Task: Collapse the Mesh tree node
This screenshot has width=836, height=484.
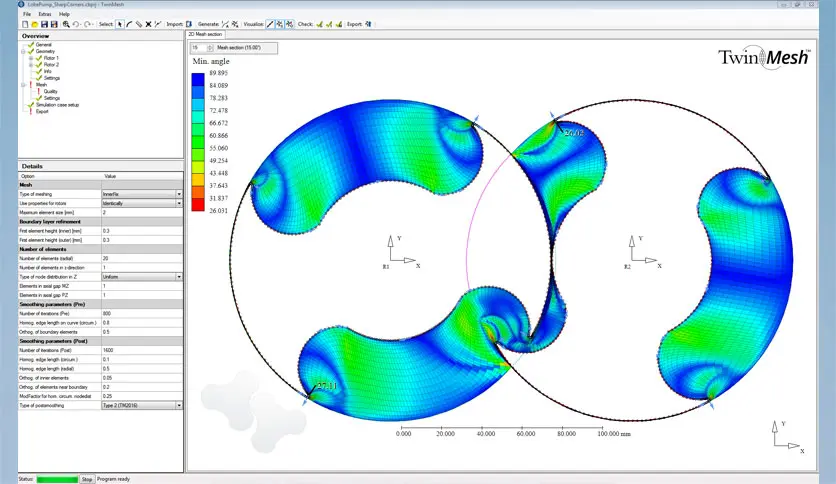Action: point(23,85)
